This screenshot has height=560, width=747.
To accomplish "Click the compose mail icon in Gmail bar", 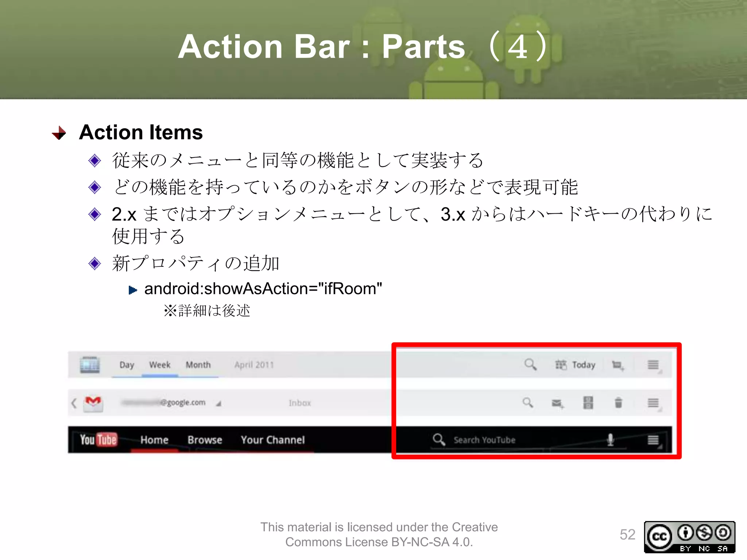I will pos(558,403).
